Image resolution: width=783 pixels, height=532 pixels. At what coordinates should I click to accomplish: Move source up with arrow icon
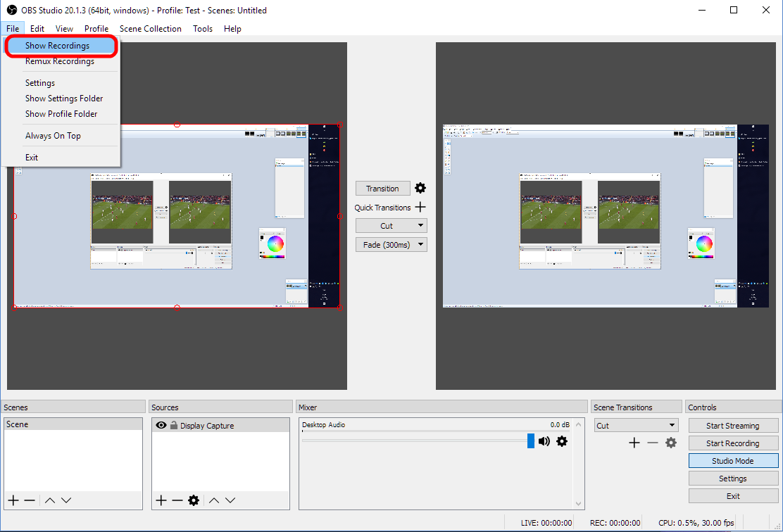[x=214, y=500]
